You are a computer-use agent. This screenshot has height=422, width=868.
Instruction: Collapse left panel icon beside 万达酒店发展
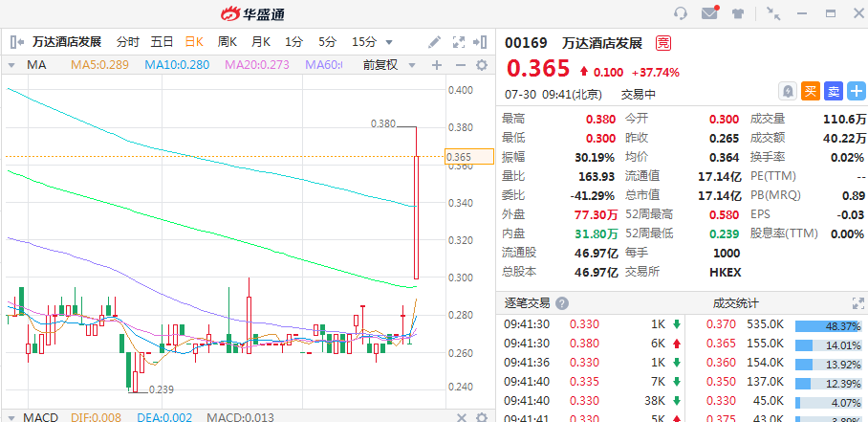click(x=17, y=41)
